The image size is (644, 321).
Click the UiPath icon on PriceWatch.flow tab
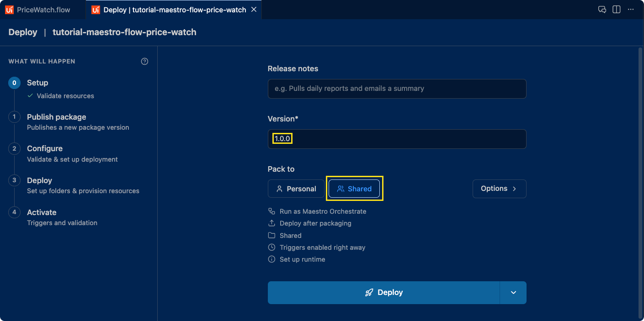click(x=9, y=10)
